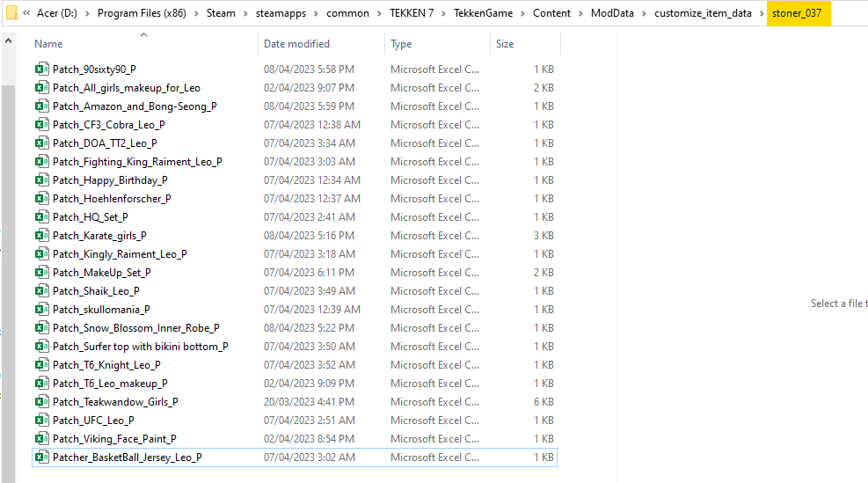Click the Excel icon of Patch_Happy_Birthday_P

tap(41, 180)
